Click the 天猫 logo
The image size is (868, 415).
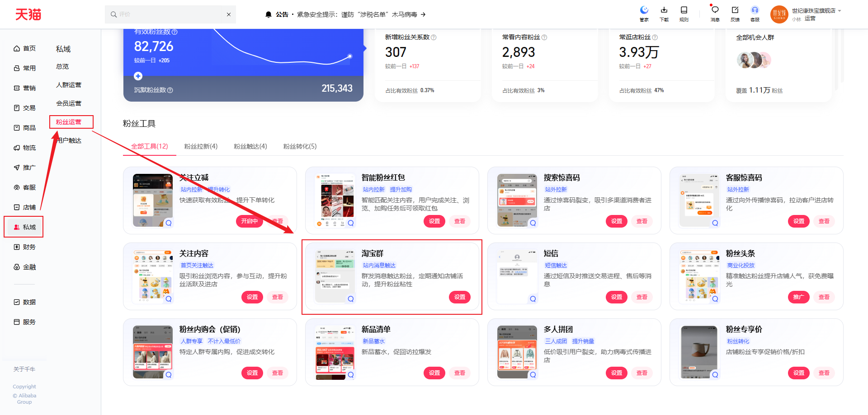(28, 14)
